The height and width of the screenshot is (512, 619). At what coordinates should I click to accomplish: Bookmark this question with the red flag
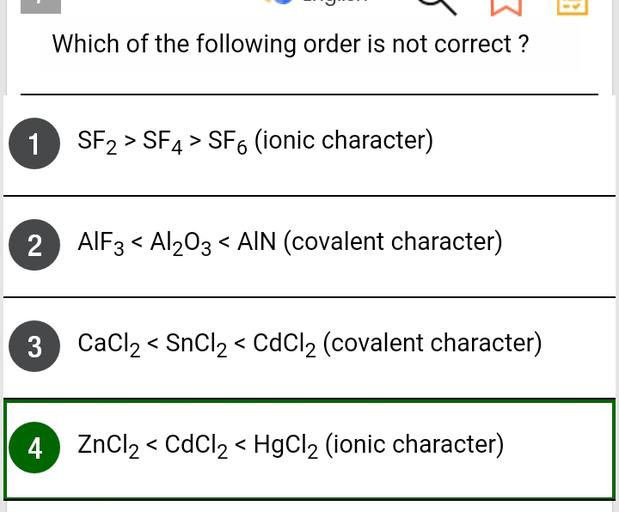pyautogui.click(x=506, y=5)
